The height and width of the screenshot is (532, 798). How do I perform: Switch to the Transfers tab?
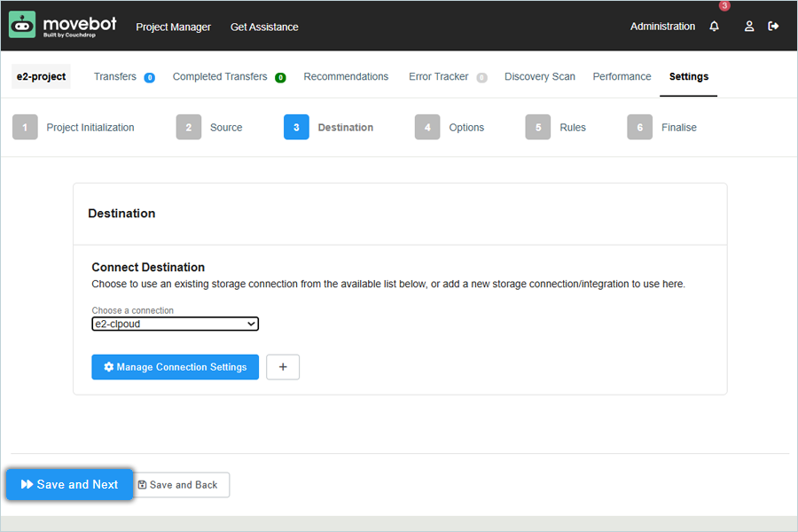pyautogui.click(x=115, y=77)
